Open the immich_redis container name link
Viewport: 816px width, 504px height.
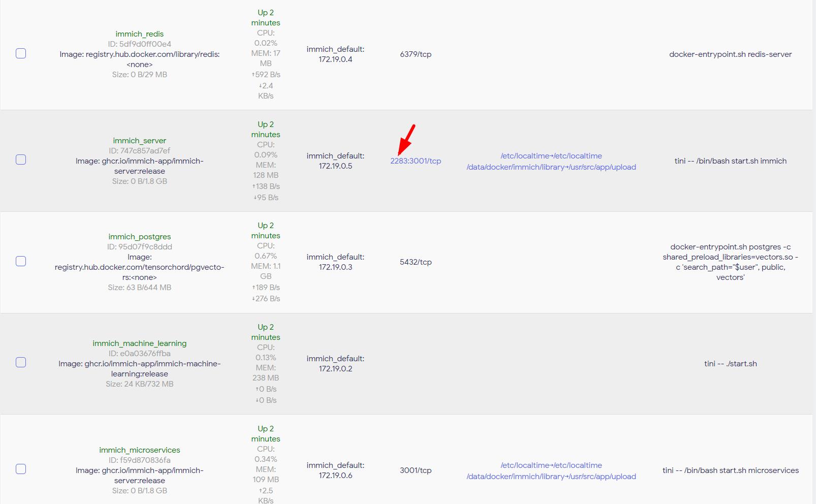point(140,34)
